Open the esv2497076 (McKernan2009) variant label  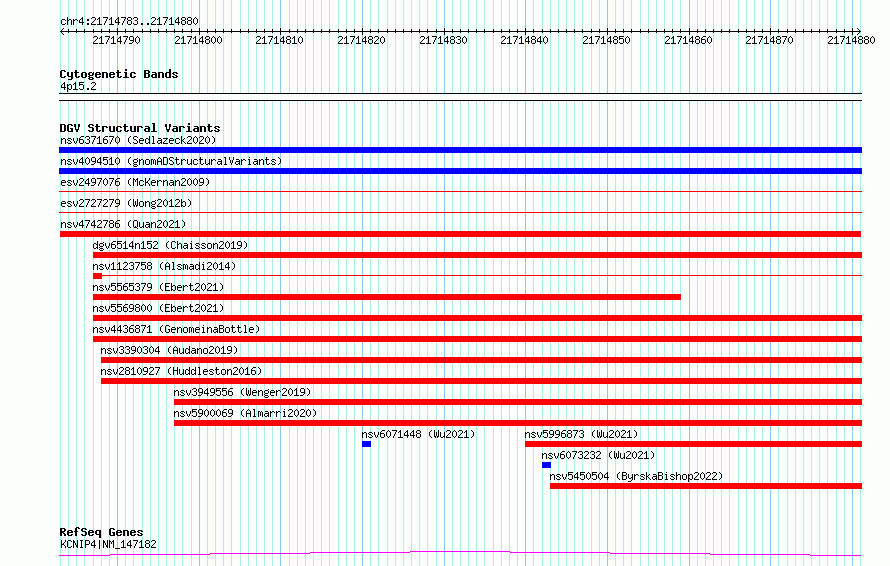[135, 182]
